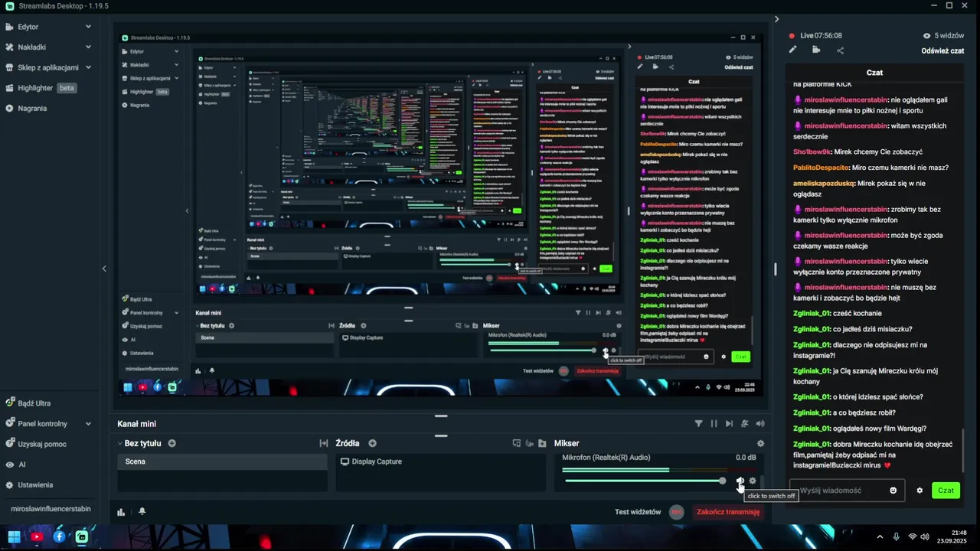Screen dimensions: 980x551
Task: Add a new scene with plus icon
Action: click(x=171, y=443)
